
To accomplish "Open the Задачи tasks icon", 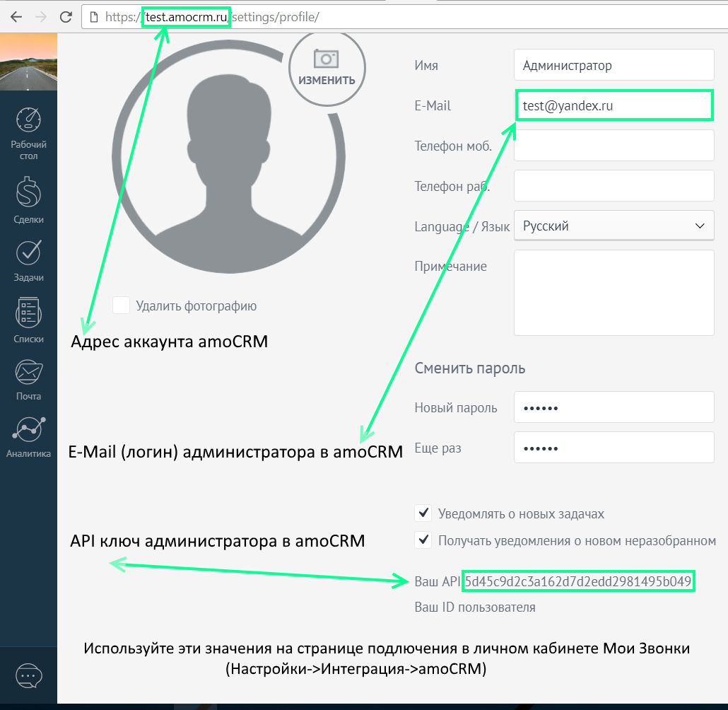I will pyautogui.click(x=28, y=253).
